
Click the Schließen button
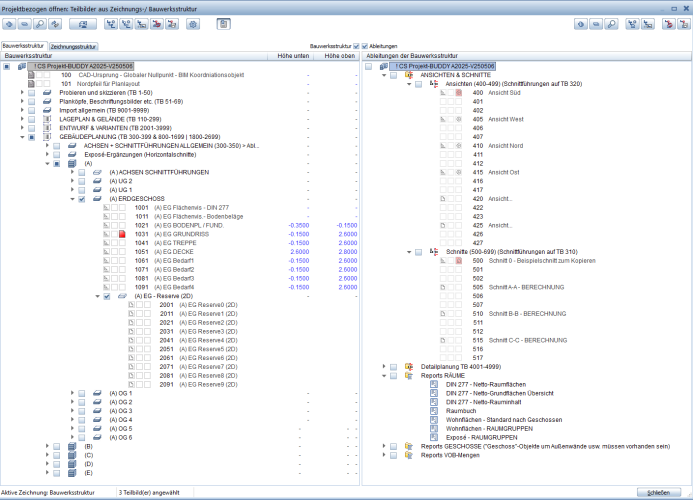(659, 493)
